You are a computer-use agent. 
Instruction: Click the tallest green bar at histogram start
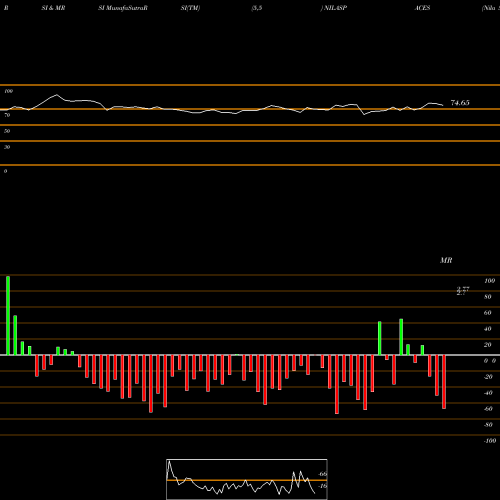[x=8, y=316]
